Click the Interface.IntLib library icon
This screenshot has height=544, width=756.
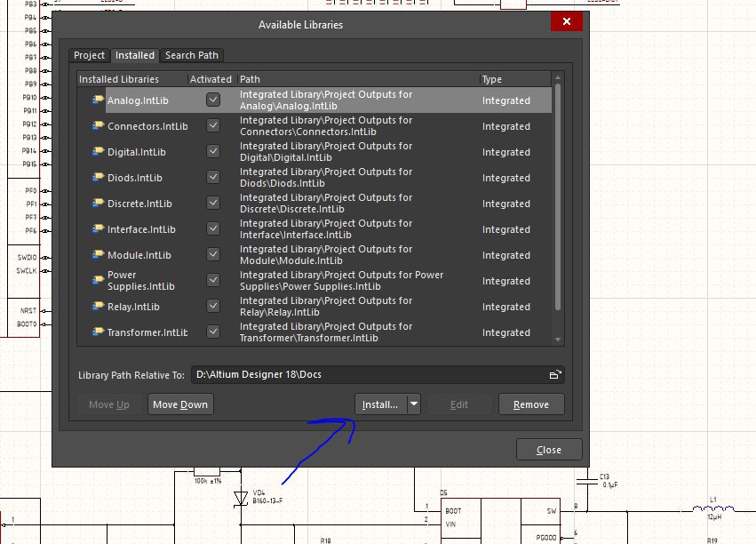coord(98,228)
